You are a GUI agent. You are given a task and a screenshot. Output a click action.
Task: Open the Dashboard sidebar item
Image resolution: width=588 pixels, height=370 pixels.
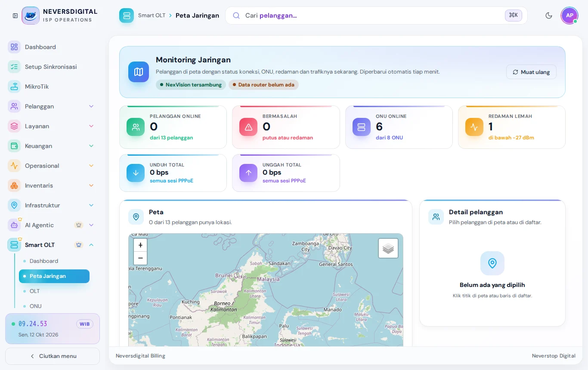(x=53, y=47)
